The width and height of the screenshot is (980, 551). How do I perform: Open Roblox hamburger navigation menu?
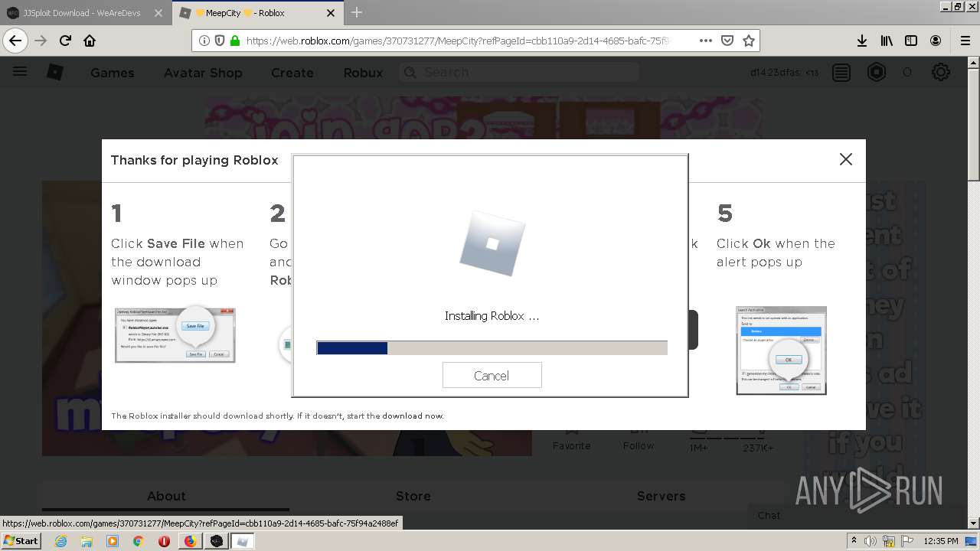click(20, 72)
